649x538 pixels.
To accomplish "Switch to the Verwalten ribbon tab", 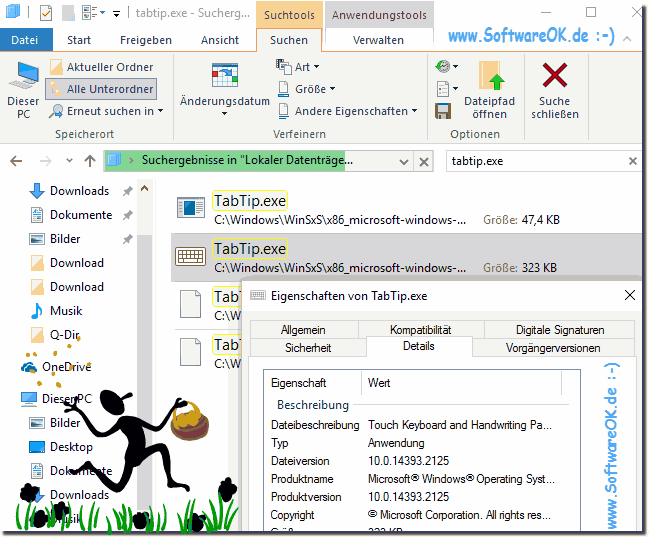I will click(x=378, y=40).
